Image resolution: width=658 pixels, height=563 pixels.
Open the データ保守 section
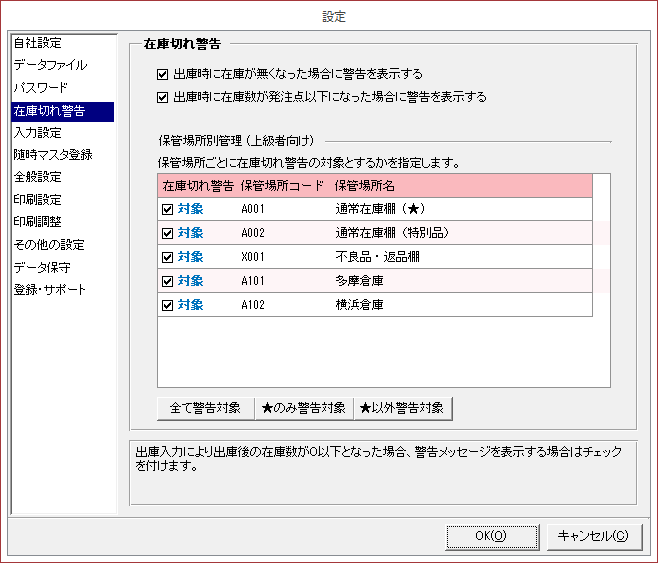point(42,267)
